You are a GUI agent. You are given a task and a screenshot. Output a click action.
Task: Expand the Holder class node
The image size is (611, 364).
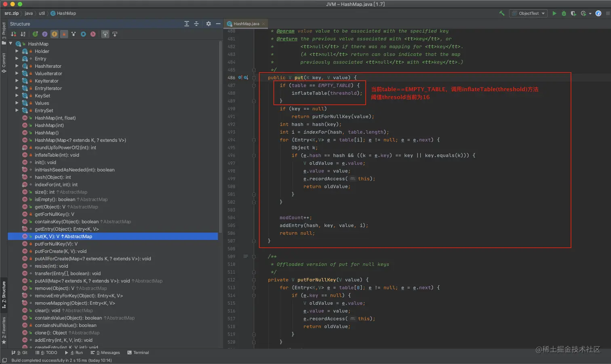[17, 51]
